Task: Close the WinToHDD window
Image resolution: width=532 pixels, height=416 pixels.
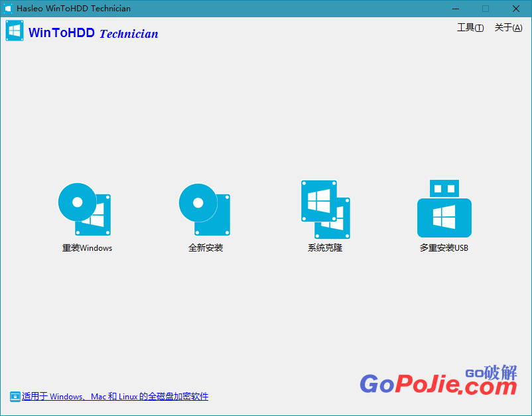Action: [x=515, y=9]
